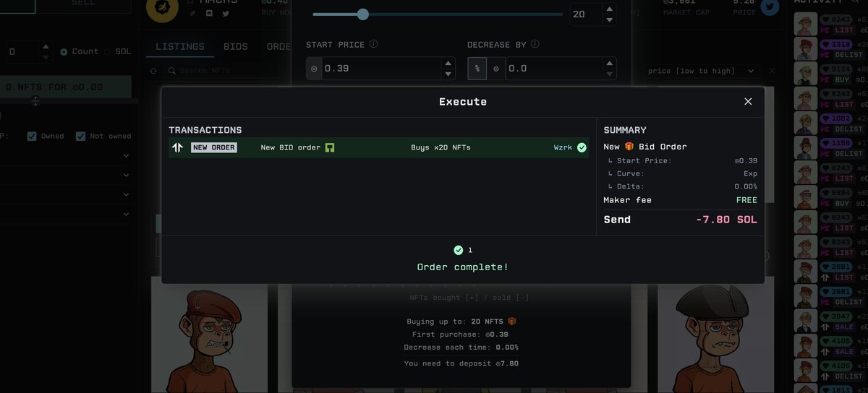The width and height of the screenshot is (868, 393).
Task: Click the 9124 BUY activity entry
Action: pos(830,74)
